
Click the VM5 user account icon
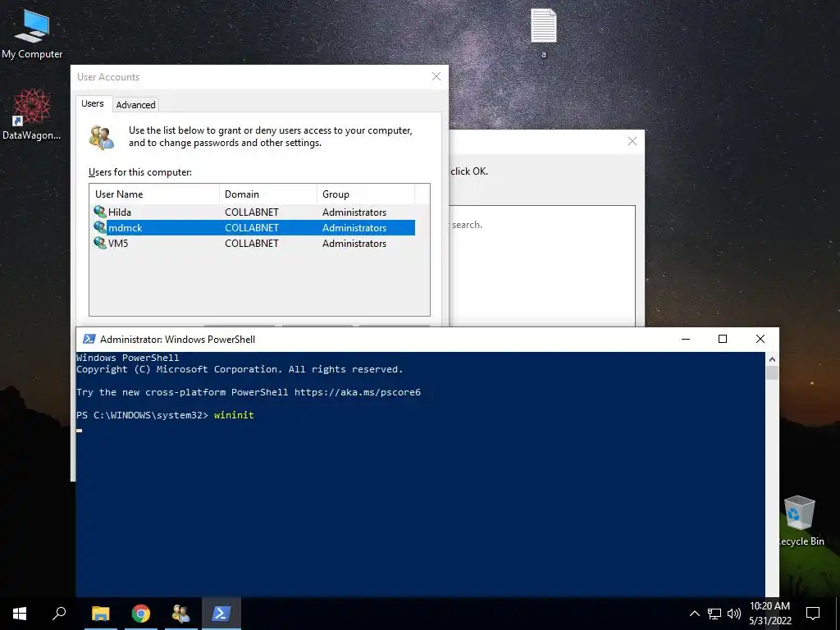click(100, 243)
